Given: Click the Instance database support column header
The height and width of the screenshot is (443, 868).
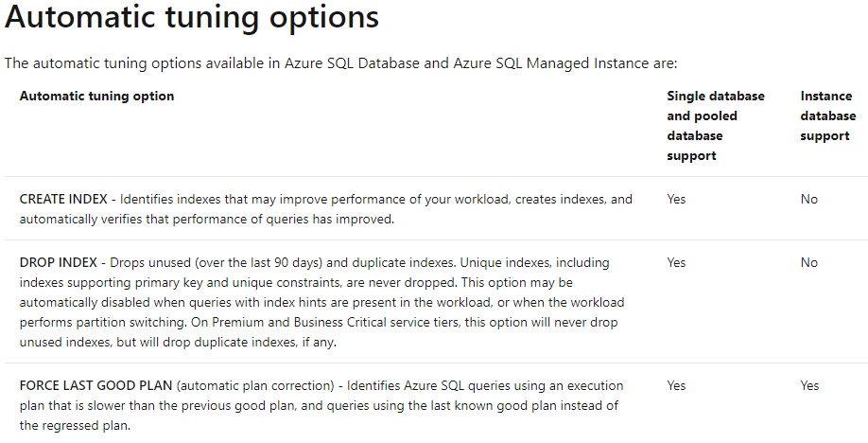Looking at the screenshot, I should [827, 115].
